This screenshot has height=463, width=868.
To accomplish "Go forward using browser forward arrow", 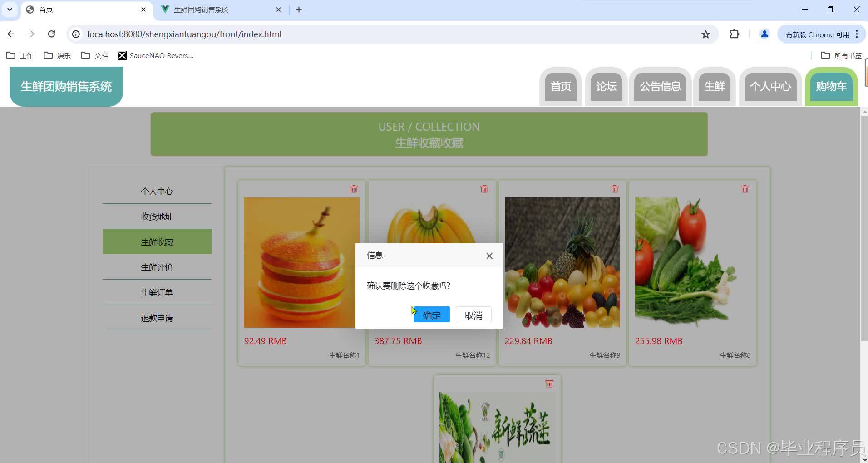I will point(31,34).
